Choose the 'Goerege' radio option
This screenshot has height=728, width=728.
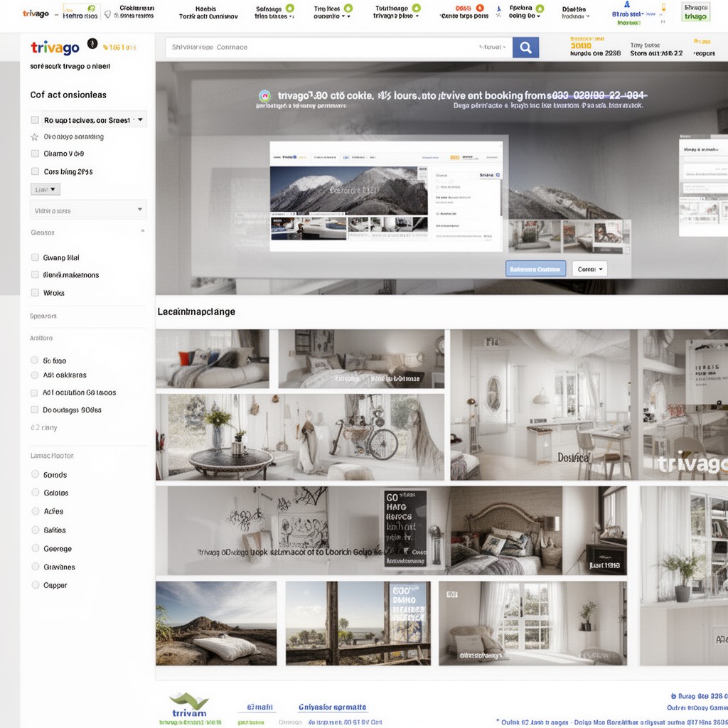pos(36,548)
